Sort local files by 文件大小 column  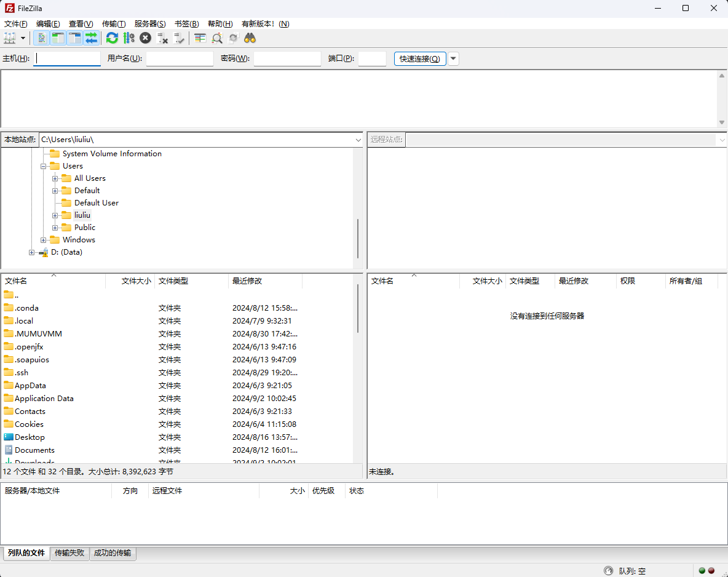click(130, 281)
